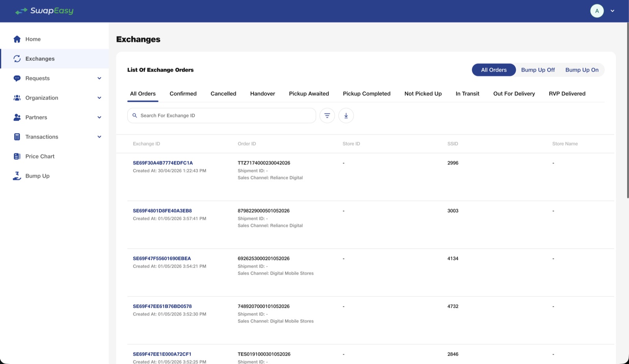
Task: Open the account dropdown chevron
Action: point(612,11)
